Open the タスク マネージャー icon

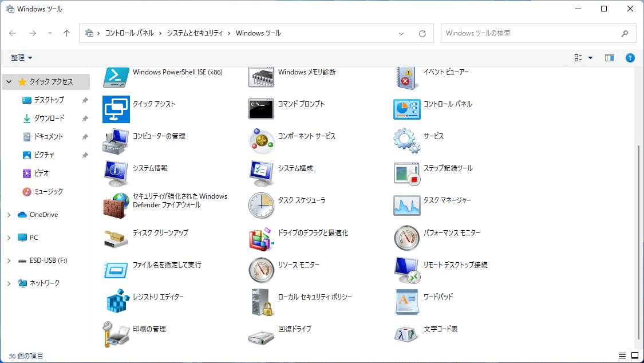(x=406, y=206)
